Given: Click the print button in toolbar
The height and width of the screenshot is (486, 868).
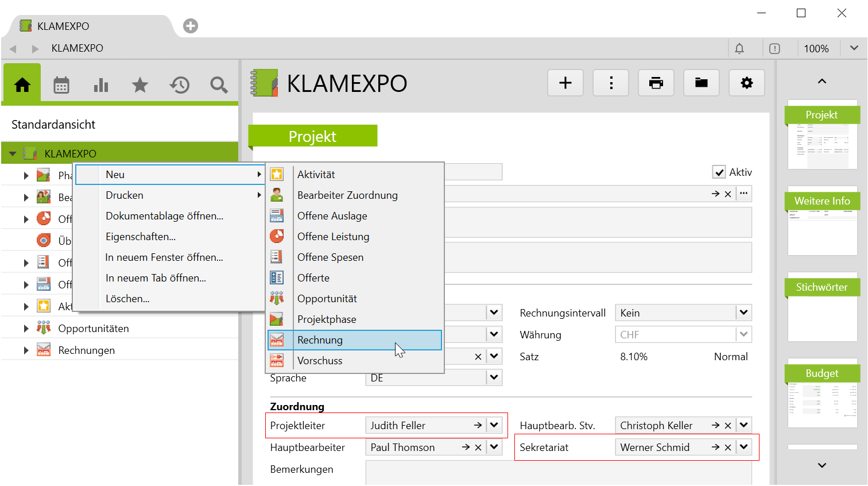Looking at the screenshot, I should pos(656,83).
